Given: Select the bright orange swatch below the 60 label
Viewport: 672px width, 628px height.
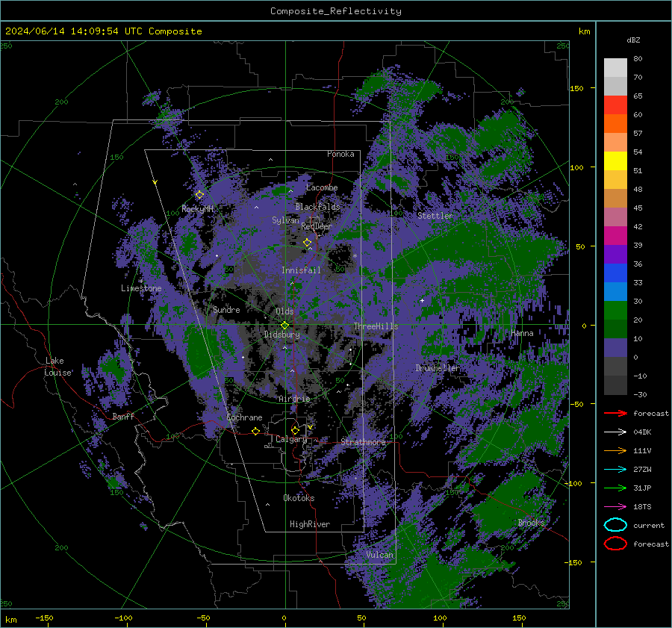Looking at the screenshot, I should (615, 124).
